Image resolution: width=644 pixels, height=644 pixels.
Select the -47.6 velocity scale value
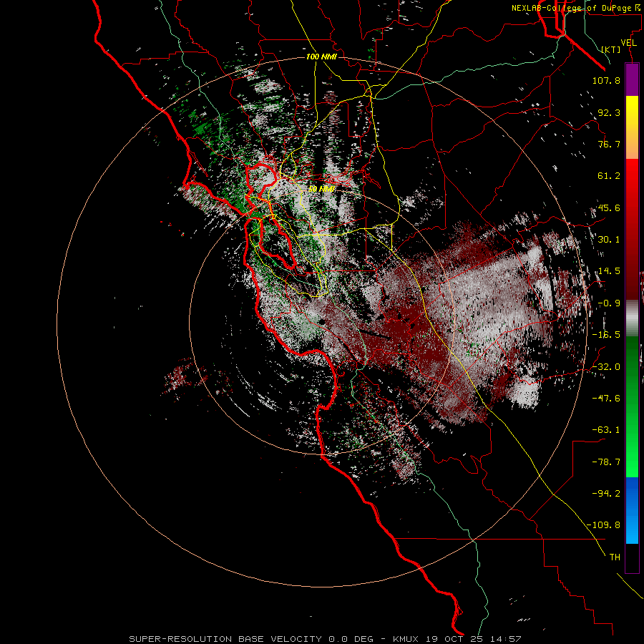tap(606, 398)
